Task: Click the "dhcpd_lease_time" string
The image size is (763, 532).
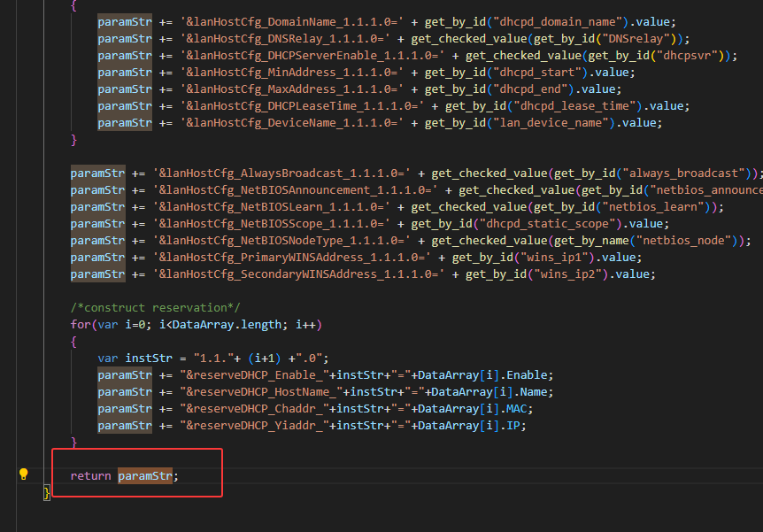Action: point(569,105)
